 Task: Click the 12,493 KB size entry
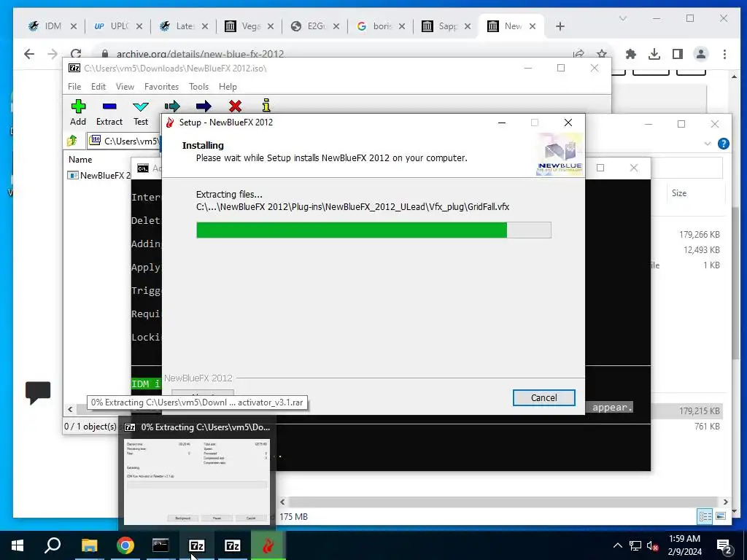(x=701, y=249)
